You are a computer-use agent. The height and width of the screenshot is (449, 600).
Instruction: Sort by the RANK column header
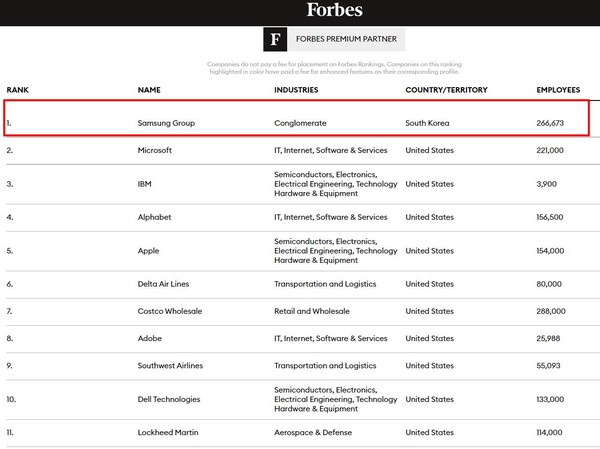point(18,90)
